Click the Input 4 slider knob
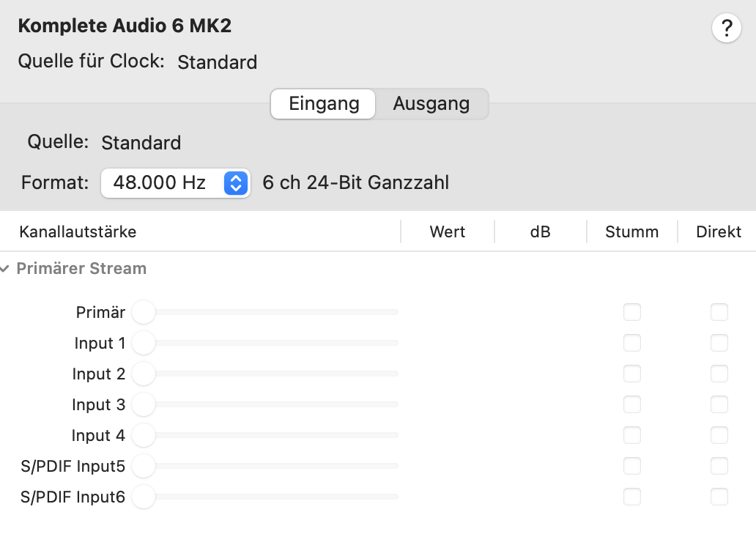This screenshot has height=545, width=756. click(144, 435)
